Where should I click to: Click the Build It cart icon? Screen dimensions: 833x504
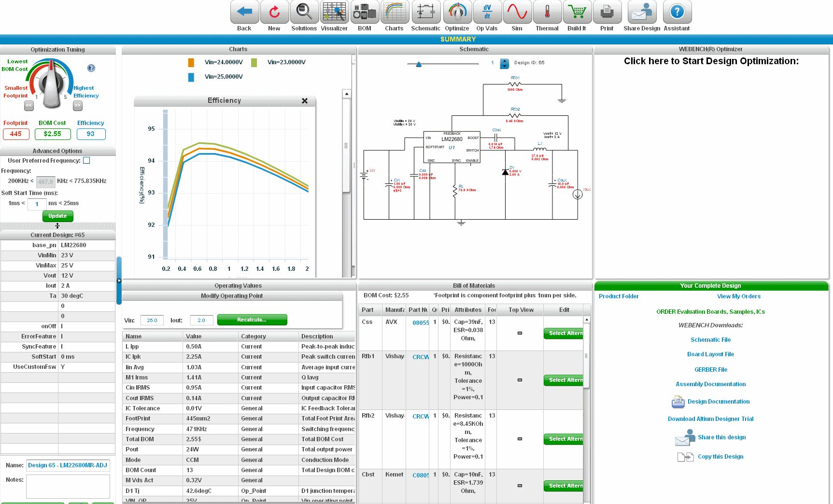point(577,12)
